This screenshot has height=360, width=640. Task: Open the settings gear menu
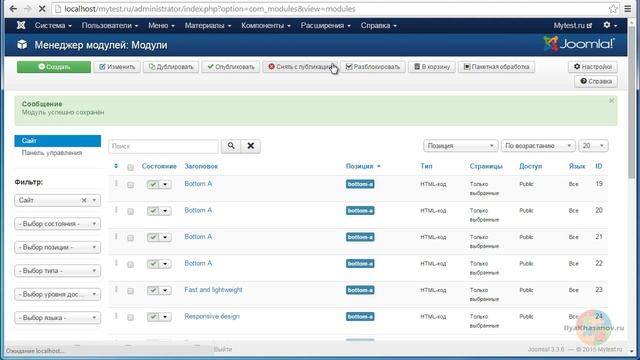[610, 25]
